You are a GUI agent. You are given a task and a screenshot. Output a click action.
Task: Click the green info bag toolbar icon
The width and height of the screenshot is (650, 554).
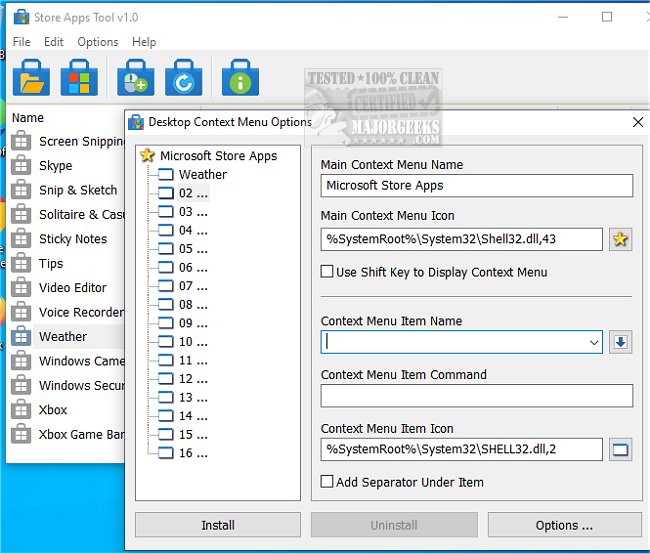point(240,78)
